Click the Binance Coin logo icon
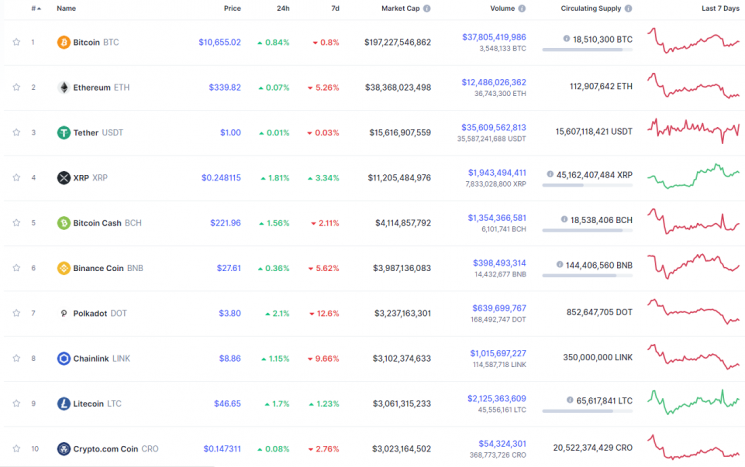This screenshot has width=745, height=467. click(x=64, y=268)
